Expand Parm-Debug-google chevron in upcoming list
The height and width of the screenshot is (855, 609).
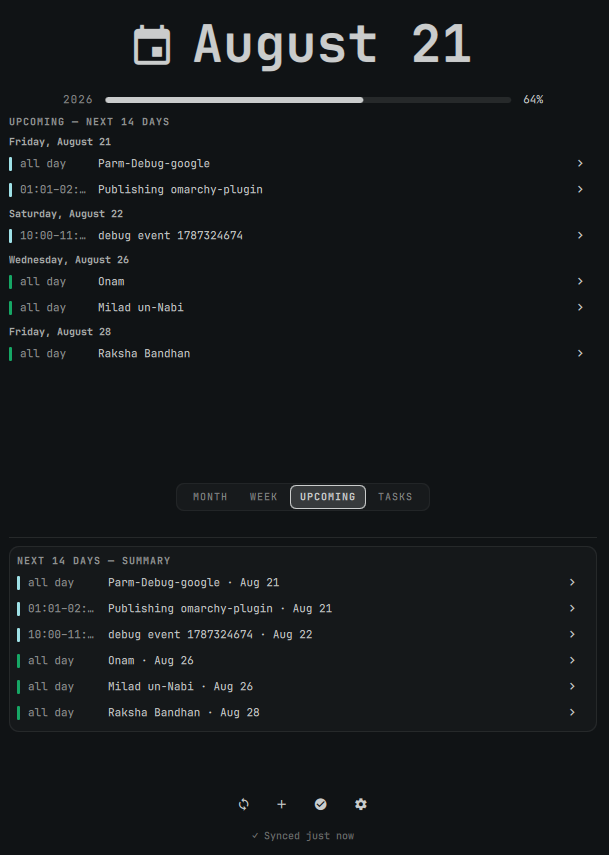point(580,164)
